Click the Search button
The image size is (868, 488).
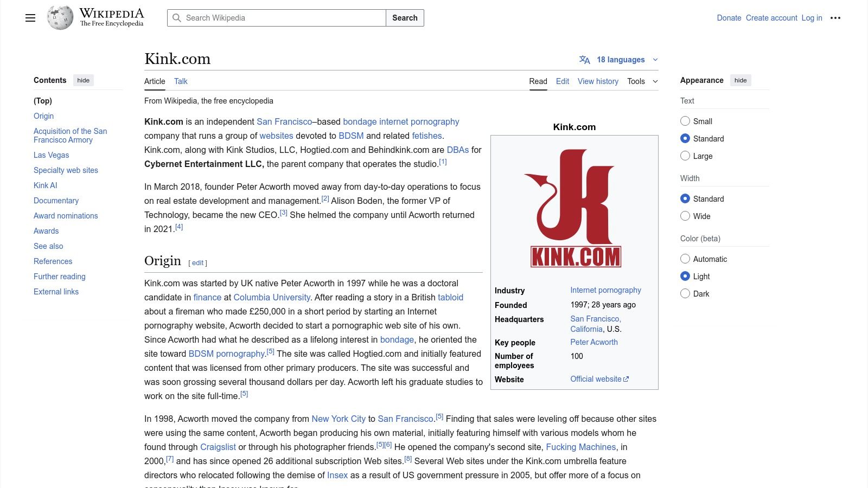(405, 18)
